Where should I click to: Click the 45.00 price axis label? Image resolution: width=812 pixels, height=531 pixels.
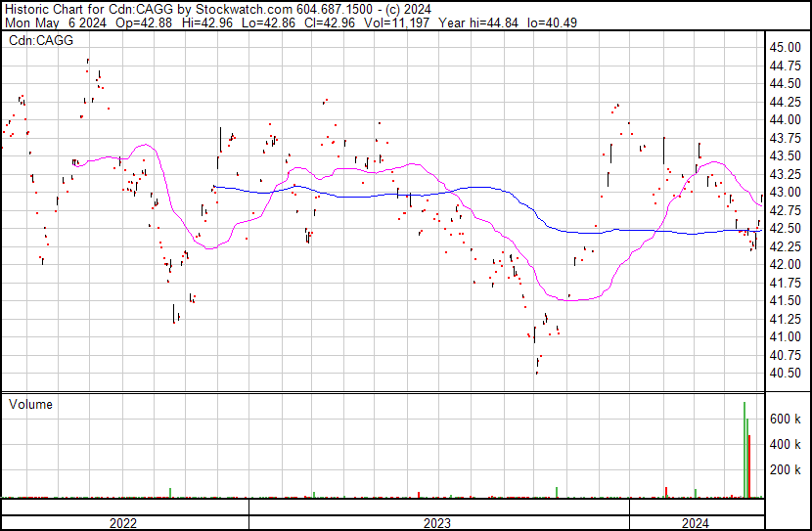pos(786,47)
